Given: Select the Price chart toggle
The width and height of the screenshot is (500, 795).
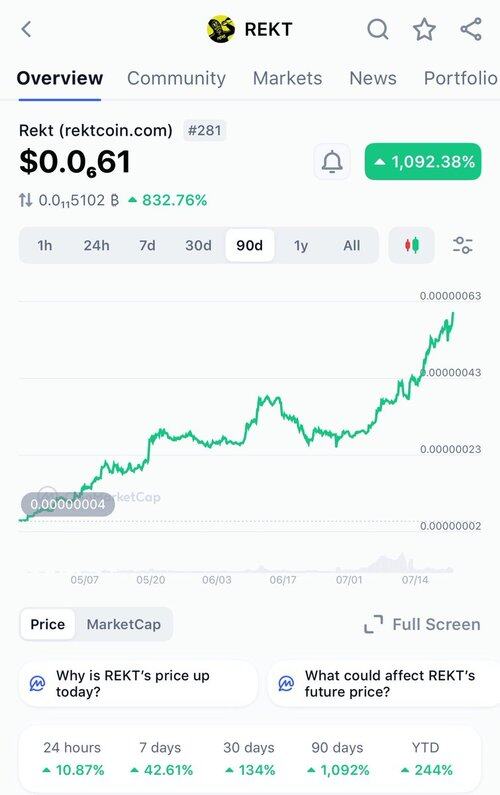Looking at the screenshot, I should pyautogui.click(x=48, y=624).
